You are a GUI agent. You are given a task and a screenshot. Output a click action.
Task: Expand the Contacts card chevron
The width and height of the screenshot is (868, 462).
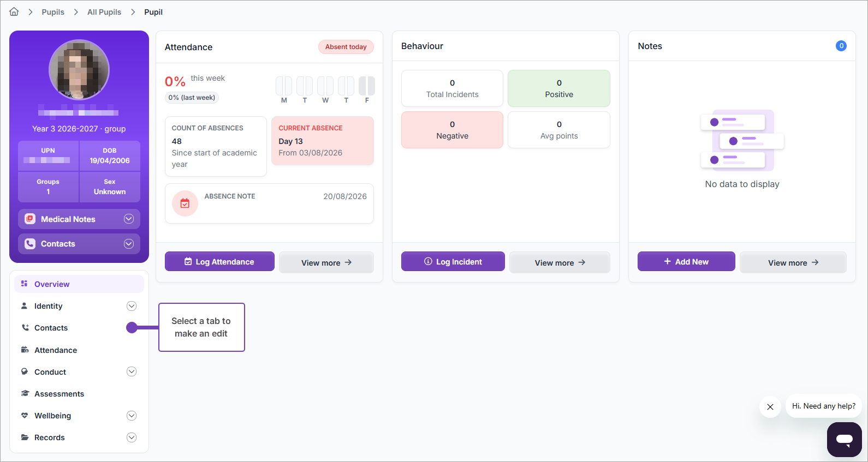(x=129, y=244)
